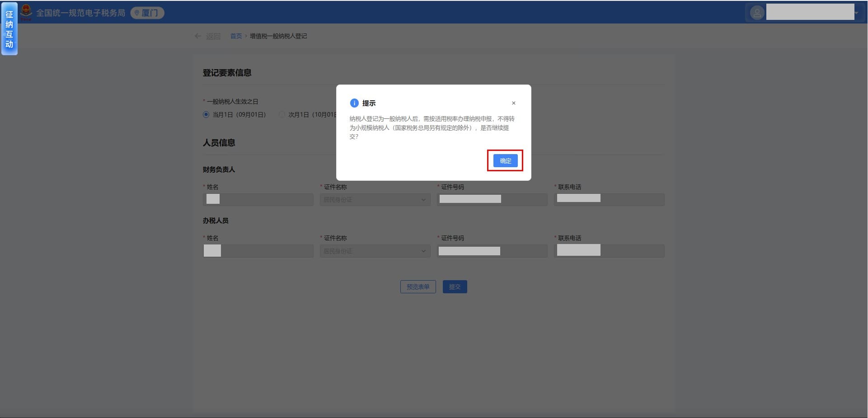
Task: Click the 提交 button
Action: click(455, 287)
